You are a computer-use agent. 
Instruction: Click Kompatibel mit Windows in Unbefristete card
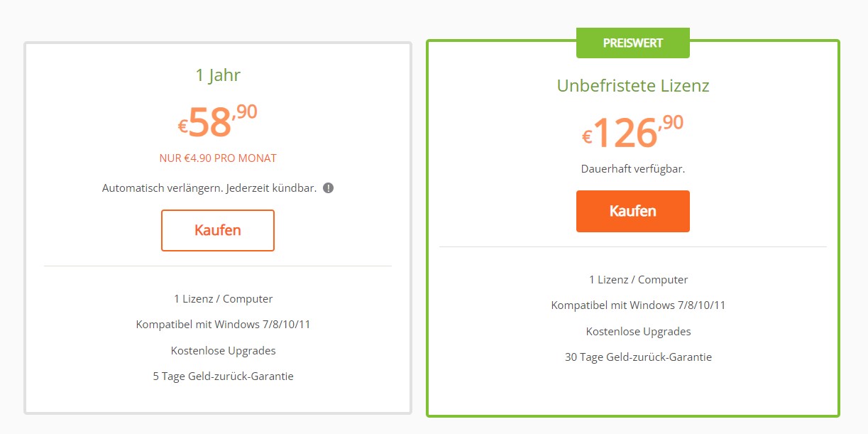(638, 305)
